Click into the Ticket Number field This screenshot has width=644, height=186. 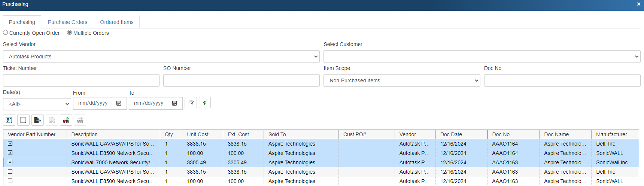tap(81, 80)
